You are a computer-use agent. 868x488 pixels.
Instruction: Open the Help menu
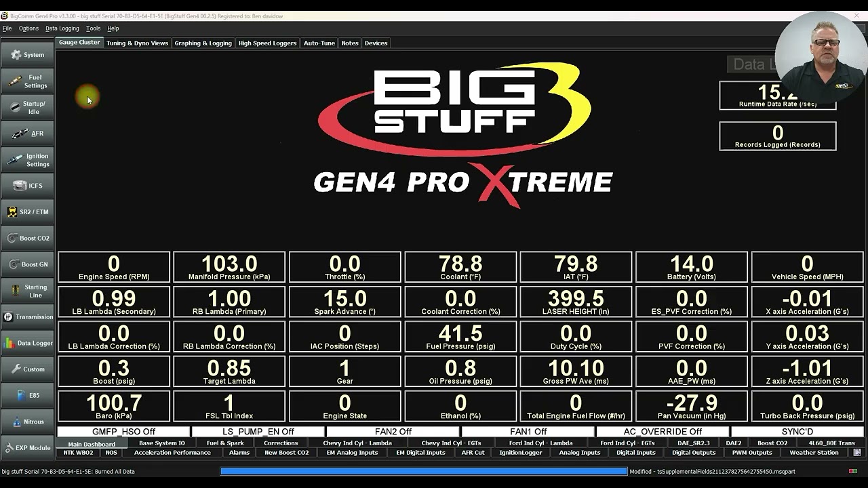(113, 28)
